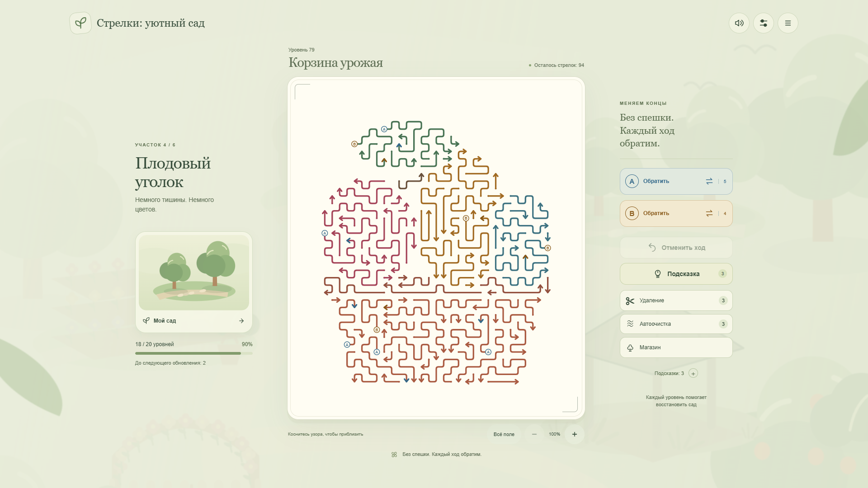Screen dimensions: 868x488
Task: Click the 90% progress value
Action: 247,344
